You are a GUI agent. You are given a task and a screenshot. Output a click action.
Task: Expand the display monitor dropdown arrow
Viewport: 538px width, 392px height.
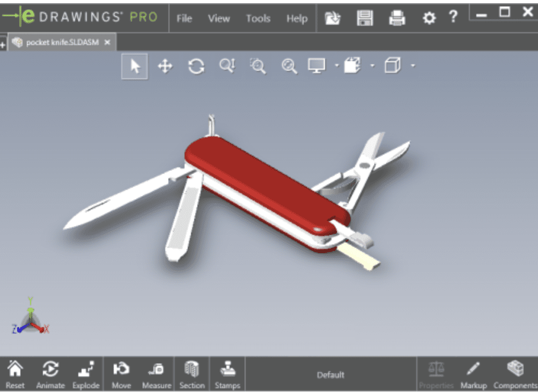[x=336, y=66]
